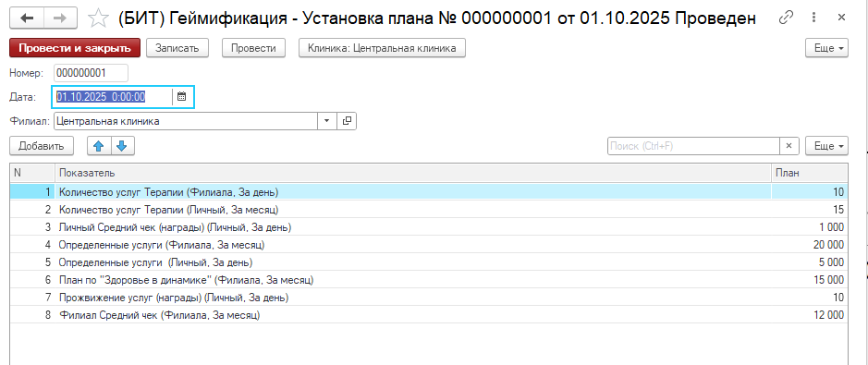Select row Прожвижение услуг (награды)

(429, 298)
